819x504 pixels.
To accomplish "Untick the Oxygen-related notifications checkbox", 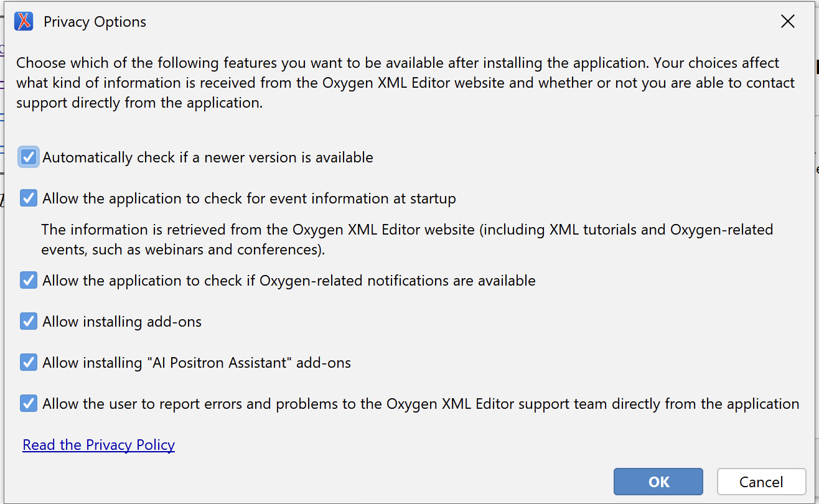I will tap(29, 281).
